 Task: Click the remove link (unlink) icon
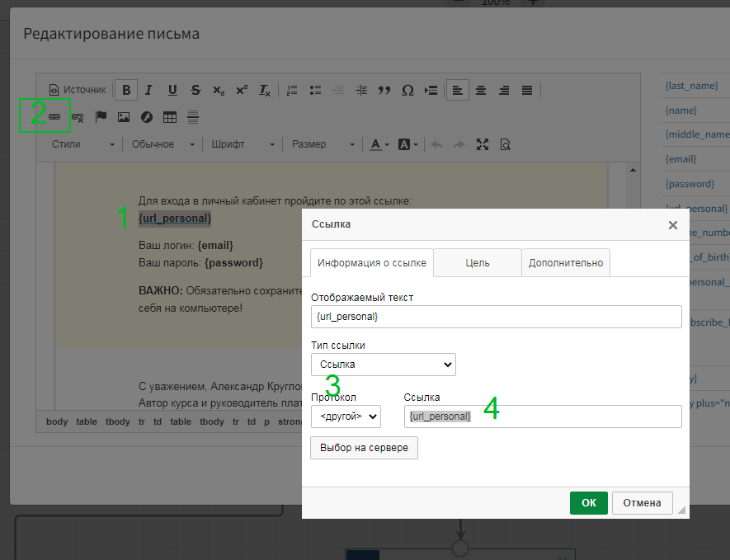click(78, 117)
